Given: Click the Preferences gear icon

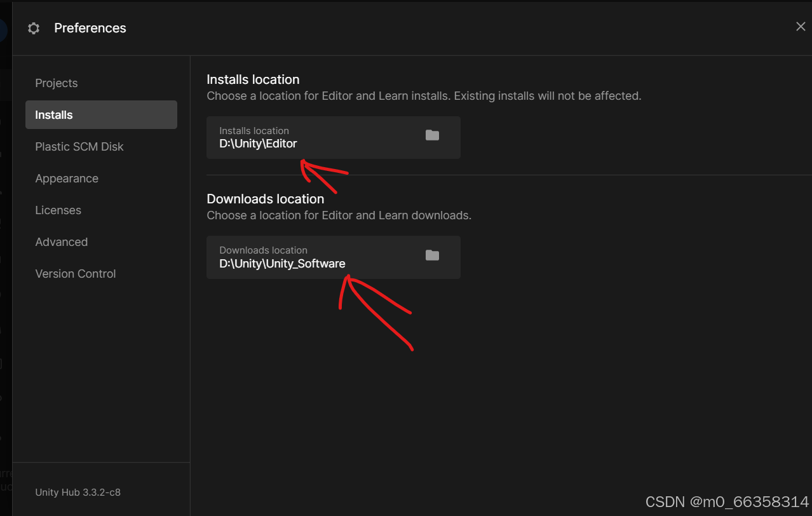Looking at the screenshot, I should click(x=34, y=28).
